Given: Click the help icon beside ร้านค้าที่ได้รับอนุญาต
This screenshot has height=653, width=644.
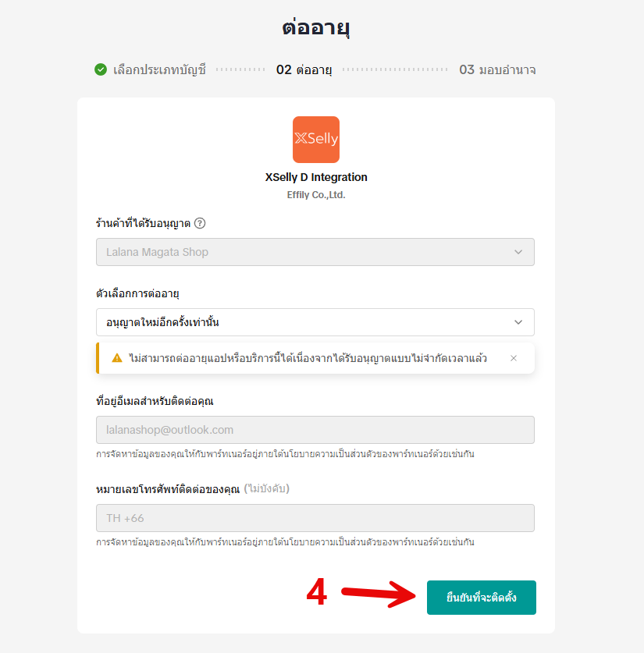Looking at the screenshot, I should coord(200,223).
